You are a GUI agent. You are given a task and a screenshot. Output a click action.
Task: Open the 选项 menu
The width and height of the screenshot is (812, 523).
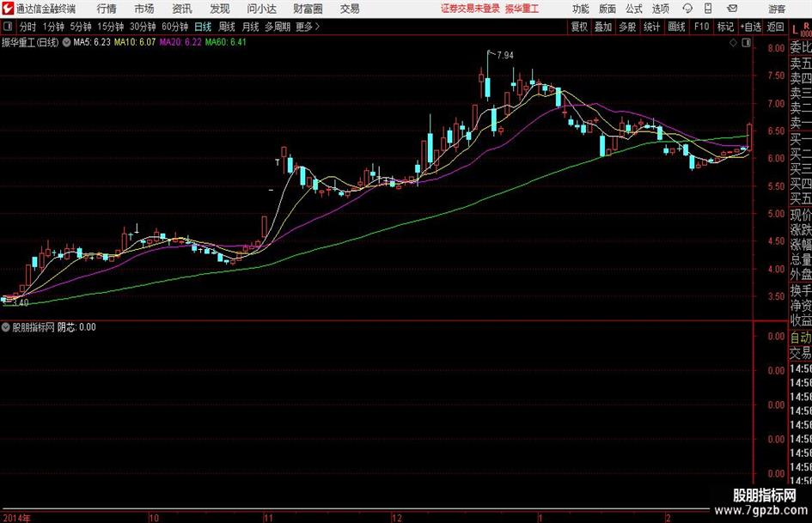click(x=661, y=9)
